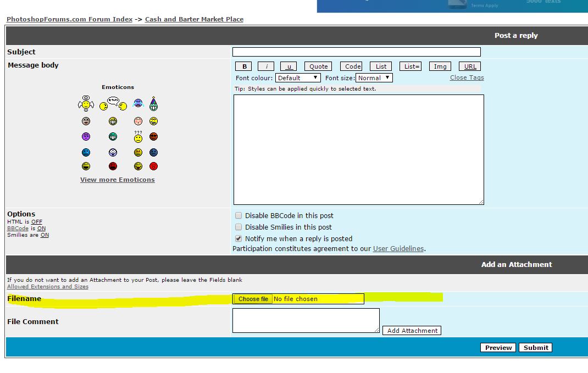The height and width of the screenshot is (373, 588).
Task: Click the Submit button
Action: click(536, 348)
